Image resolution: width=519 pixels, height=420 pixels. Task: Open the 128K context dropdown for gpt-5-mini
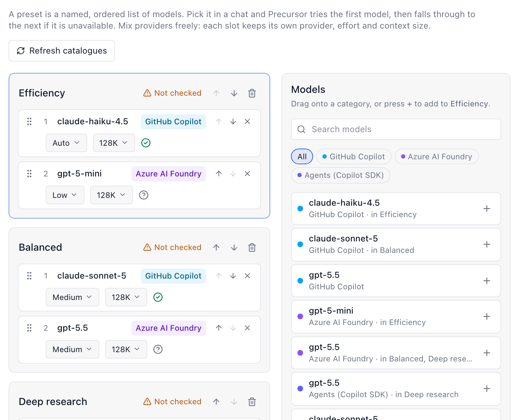112,195
